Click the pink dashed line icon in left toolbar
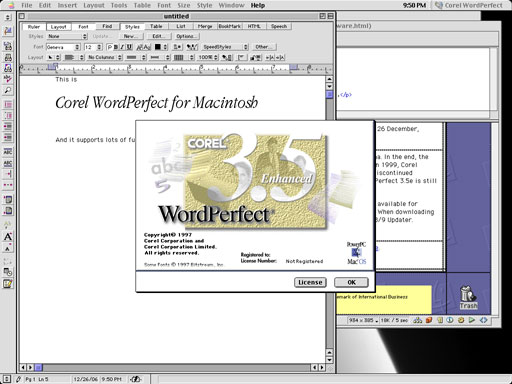Viewport: 512px width, 384px height. coord(8,185)
